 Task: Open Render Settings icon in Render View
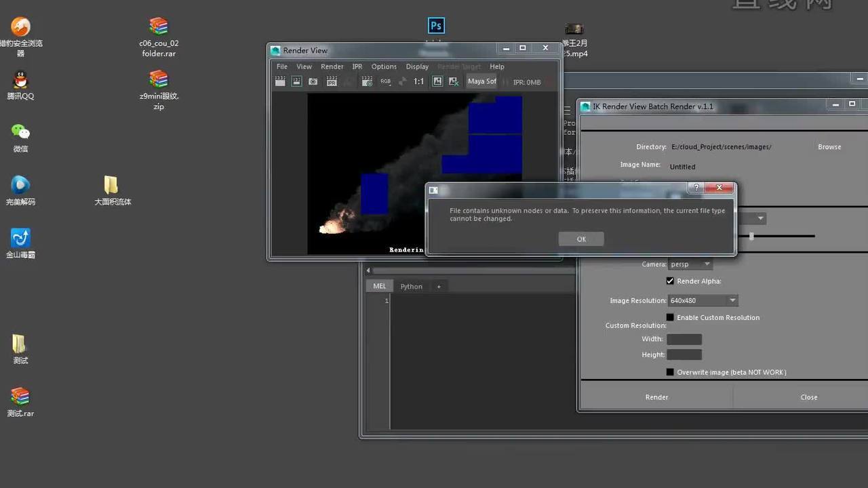click(367, 81)
